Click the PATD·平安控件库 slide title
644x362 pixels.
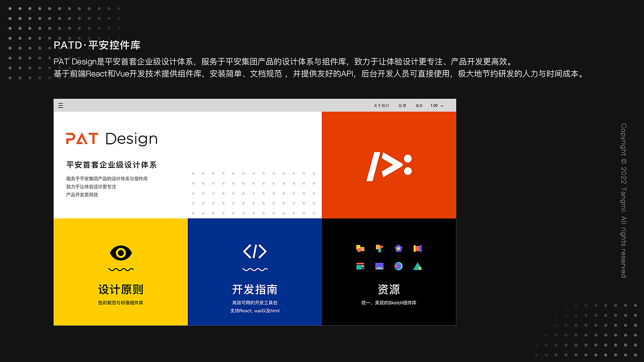97,45
